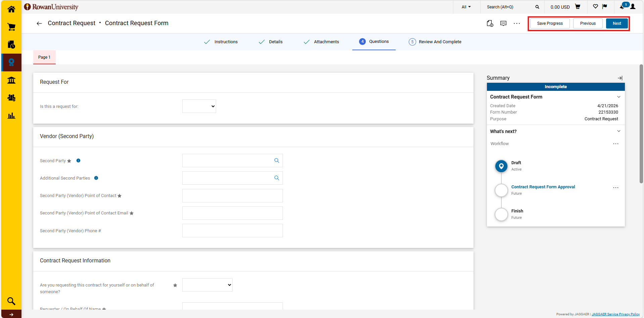Go to the Details step

(x=270, y=42)
